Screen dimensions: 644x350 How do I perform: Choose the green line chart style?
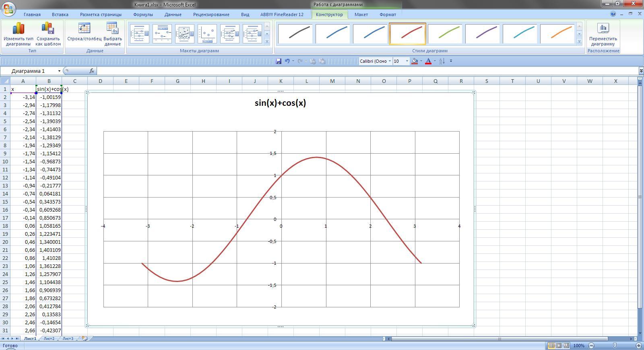(445, 34)
